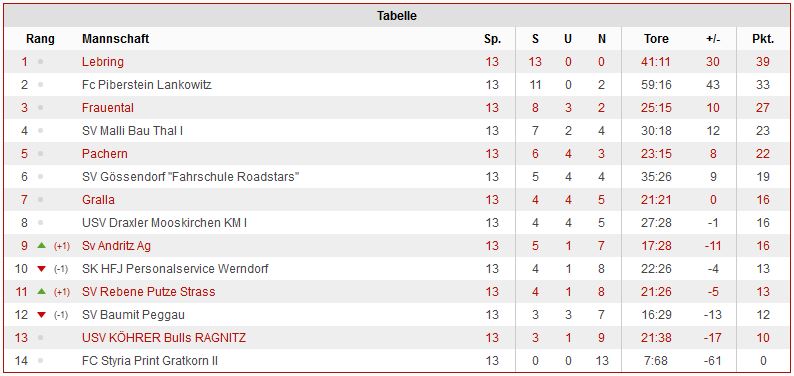Open SV Malli Bau Thal I
The height and width of the screenshot is (376, 794).
point(132,131)
